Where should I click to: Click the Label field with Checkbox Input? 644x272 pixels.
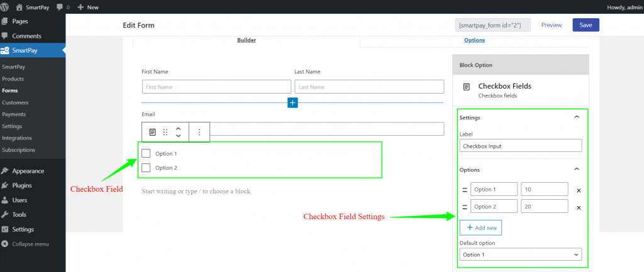[520, 146]
